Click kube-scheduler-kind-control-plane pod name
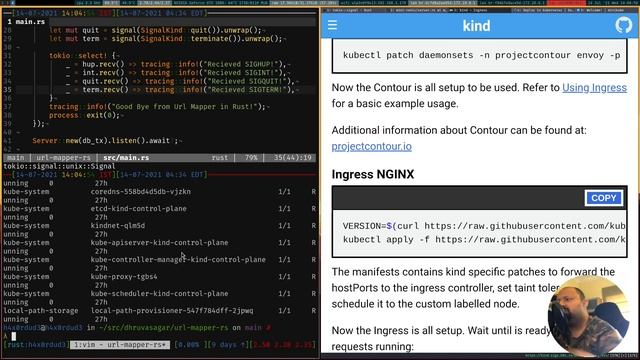 (x=159, y=293)
